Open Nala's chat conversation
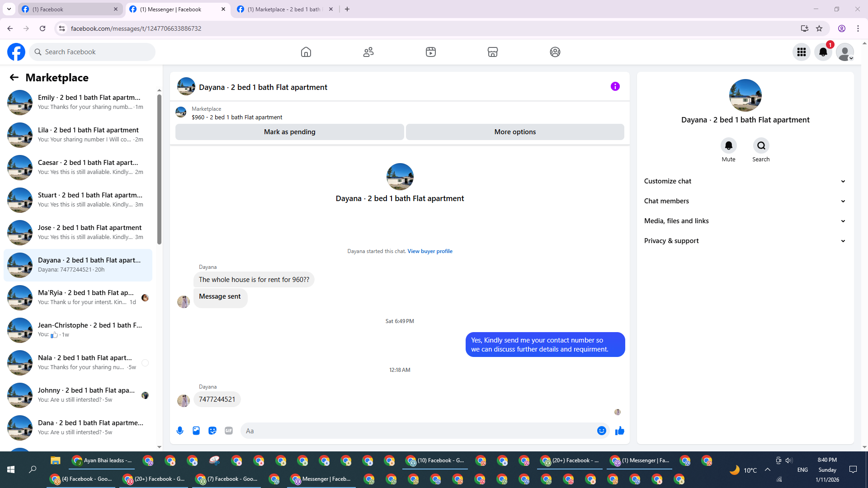Screen dimensions: 868x488 coord(78,362)
